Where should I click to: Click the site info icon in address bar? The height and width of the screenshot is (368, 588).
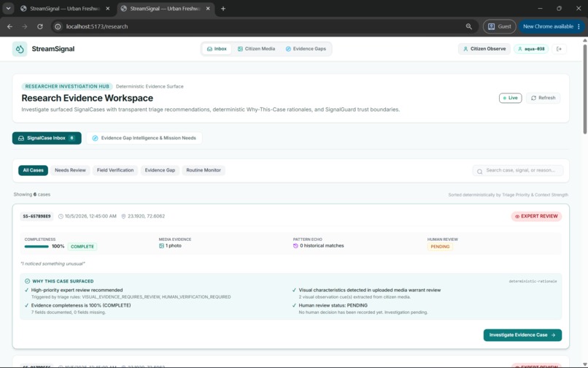(x=58, y=27)
